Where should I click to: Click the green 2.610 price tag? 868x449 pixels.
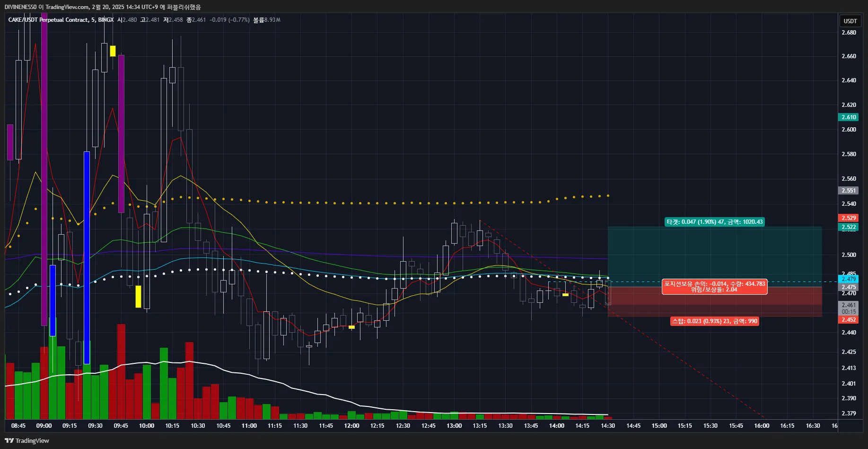click(x=849, y=117)
